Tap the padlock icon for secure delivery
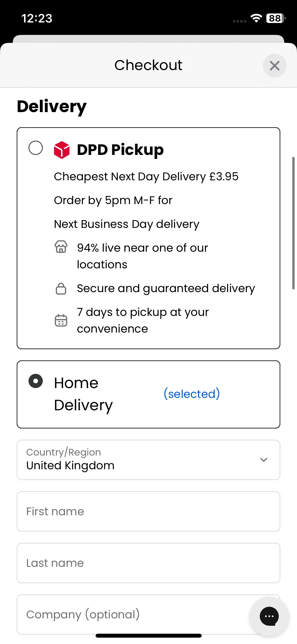 coord(61,288)
